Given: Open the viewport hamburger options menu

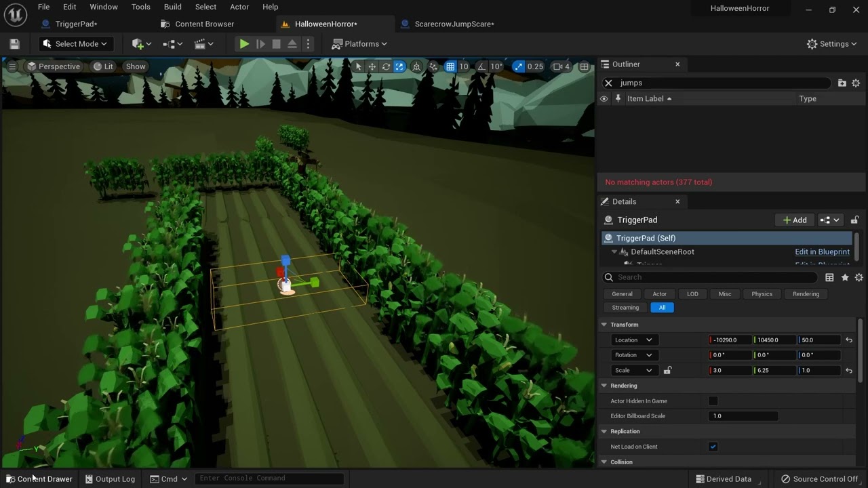Looking at the screenshot, I should (12, 66).
